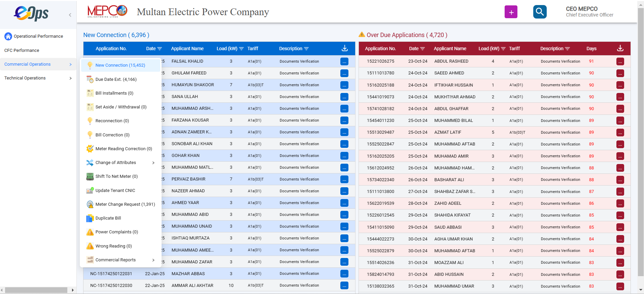Download the New Connection table data
Image resolution: width=644 pixels, height=294 pixels.
click(344, 48)
